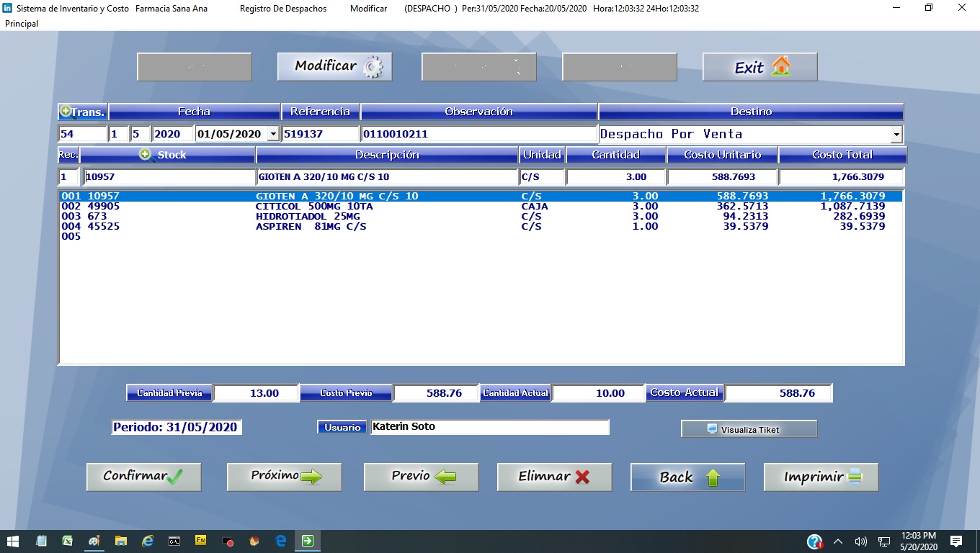
Task: Click the green plus icon beside Trans.
Action: (x=66, y=112)
